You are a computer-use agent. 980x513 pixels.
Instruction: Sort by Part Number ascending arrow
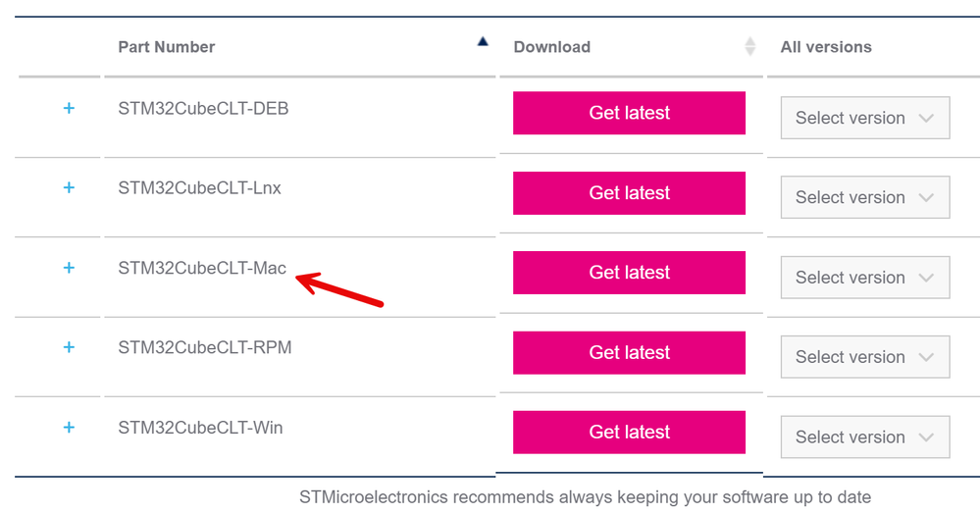(x=483, y=41)
